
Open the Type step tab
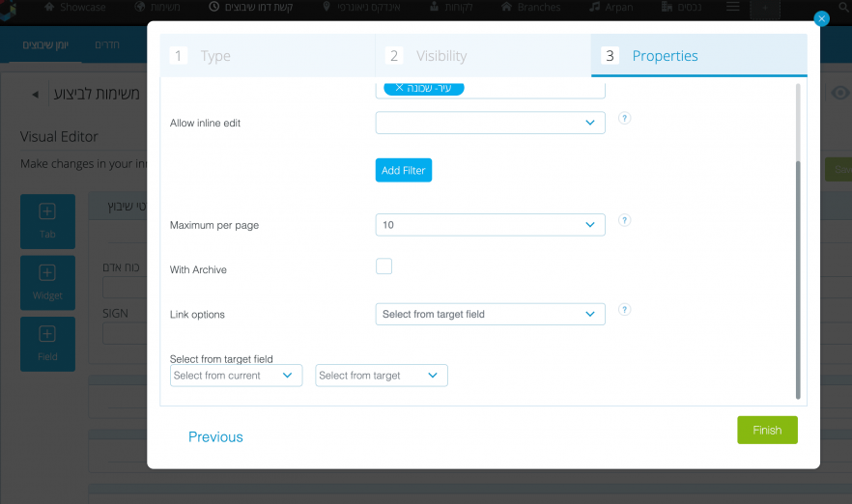[268, 55]
